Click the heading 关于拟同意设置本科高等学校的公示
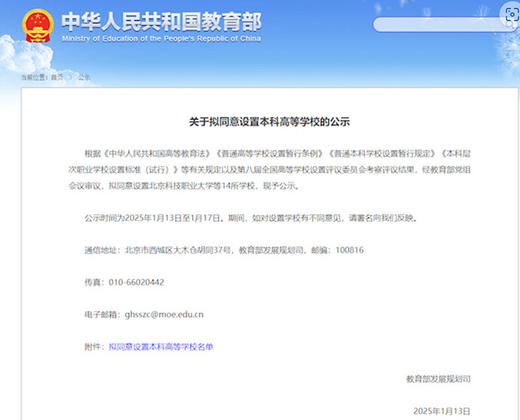 coord(269,121)
